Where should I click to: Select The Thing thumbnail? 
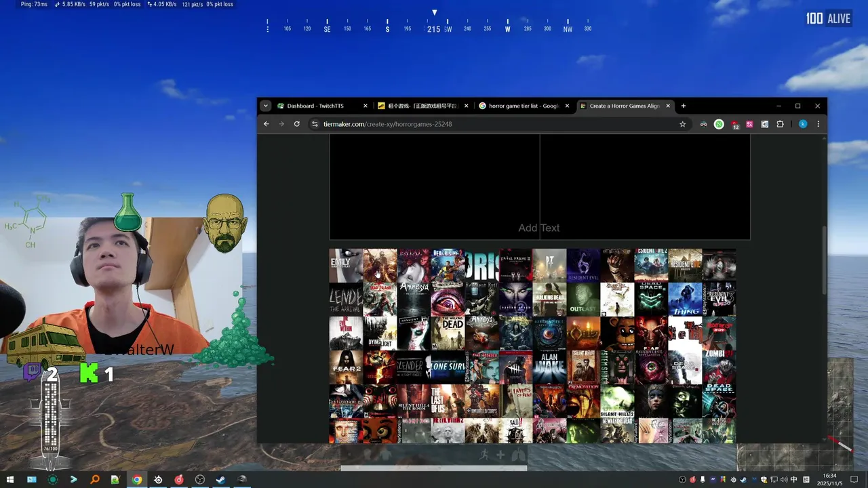coord(685,300)
